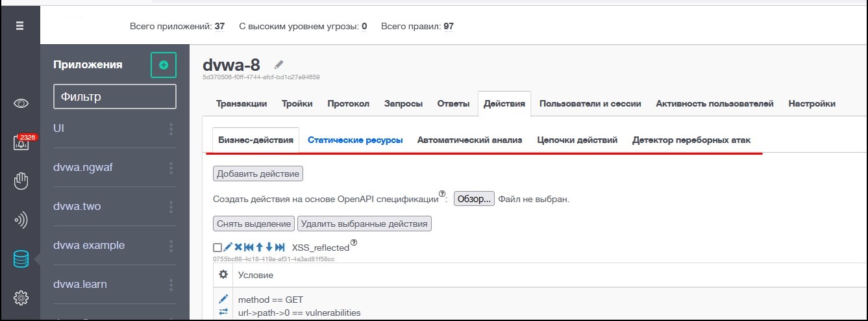Open options menu for dvwa.learn
The image size is (868, 321).
[x=171, y=285]
